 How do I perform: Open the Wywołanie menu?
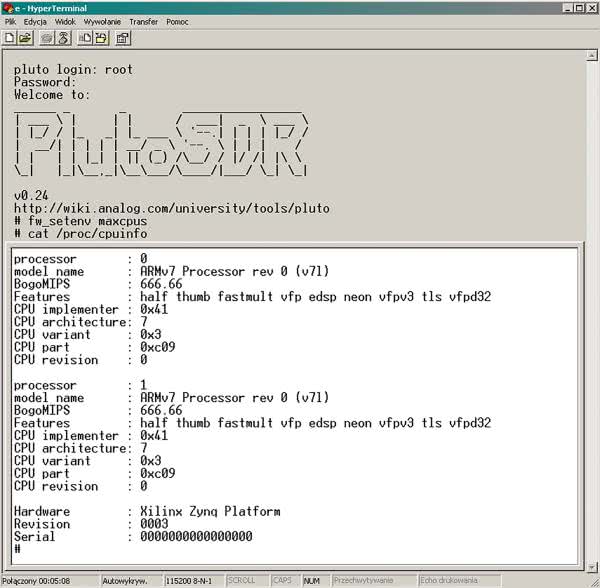pyautogui.click(x=103, y=21)
